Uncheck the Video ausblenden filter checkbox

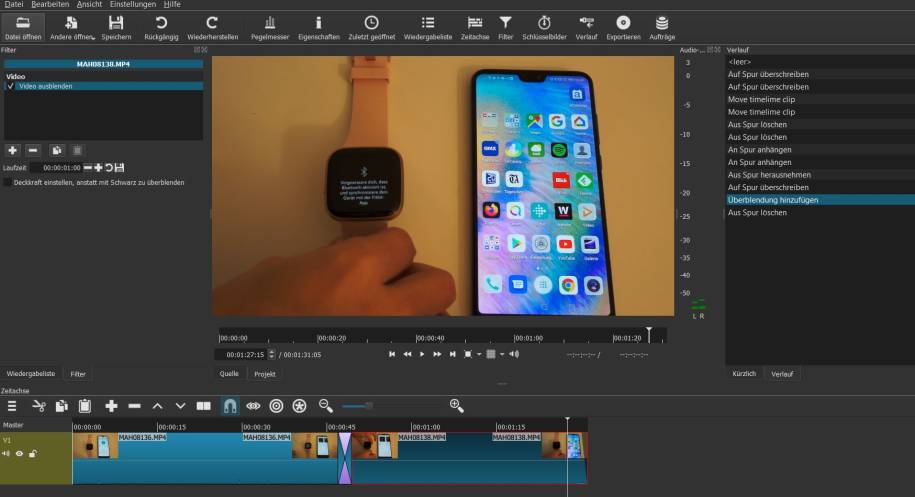(11, 86)
